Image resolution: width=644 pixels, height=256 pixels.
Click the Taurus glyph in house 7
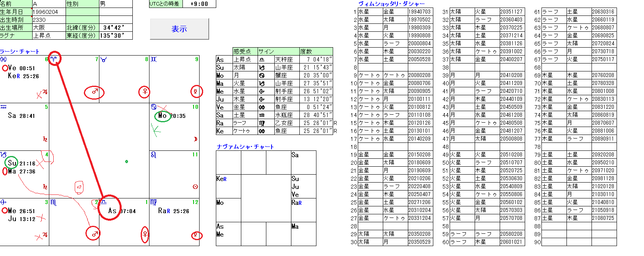coord(103,60)
